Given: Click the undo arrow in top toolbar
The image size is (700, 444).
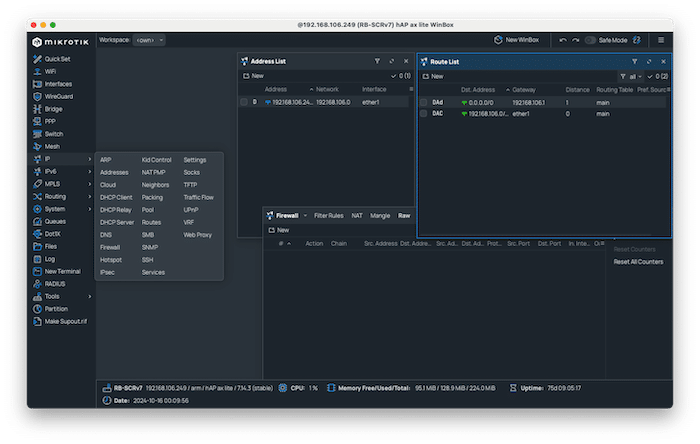Looking at the screenshot, I should point(563,40).
